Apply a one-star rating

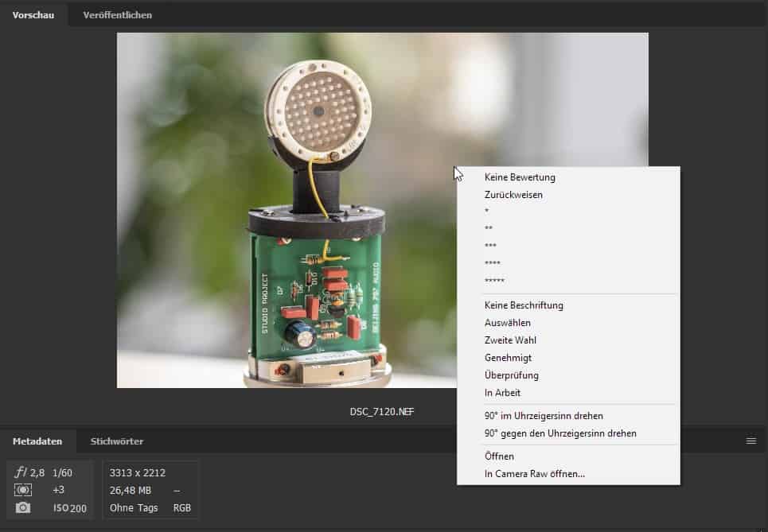pos(486,212)
